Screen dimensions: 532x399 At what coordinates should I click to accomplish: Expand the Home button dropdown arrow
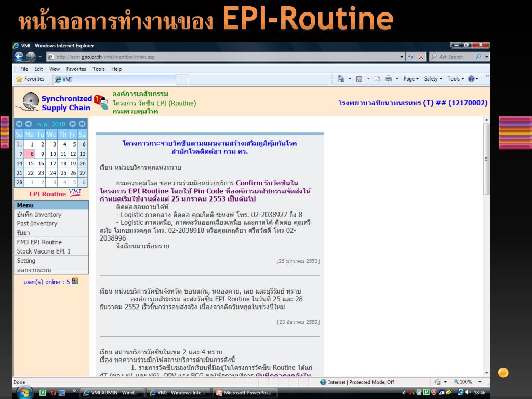[350, 79]
